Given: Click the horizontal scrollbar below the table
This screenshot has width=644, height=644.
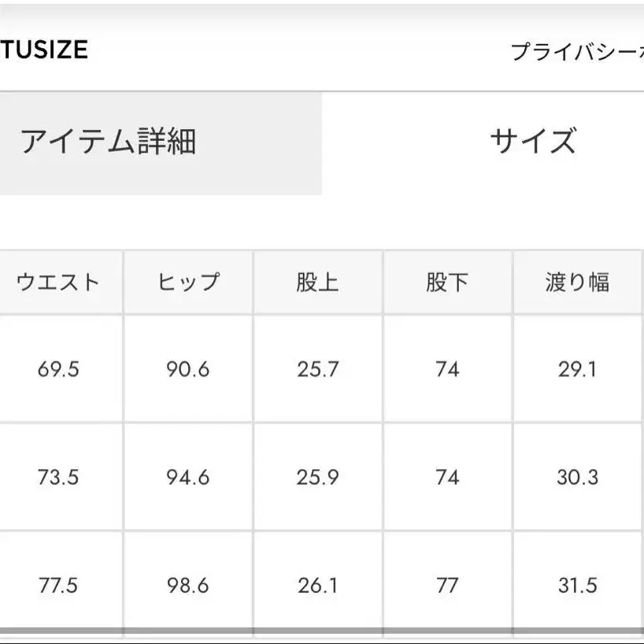Looking at the screenshot, I should (315, 631).
